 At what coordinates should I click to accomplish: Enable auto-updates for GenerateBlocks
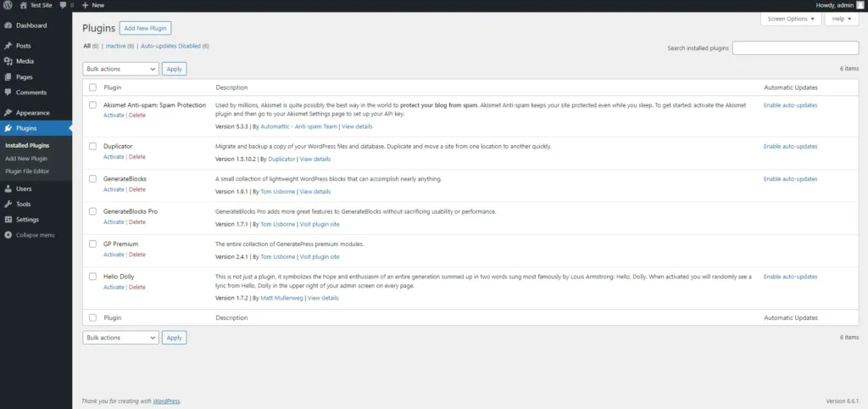790,179
